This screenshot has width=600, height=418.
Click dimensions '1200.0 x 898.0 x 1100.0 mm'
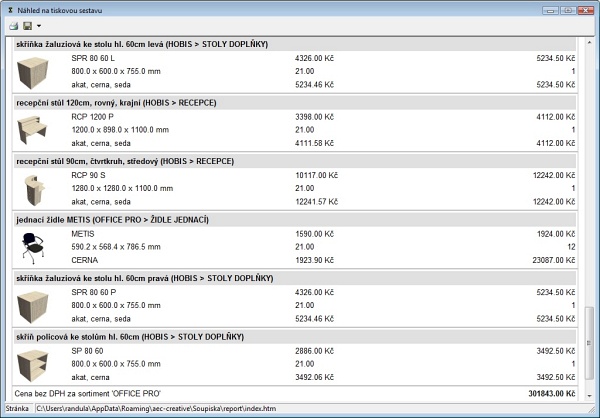tap(120, 130)
